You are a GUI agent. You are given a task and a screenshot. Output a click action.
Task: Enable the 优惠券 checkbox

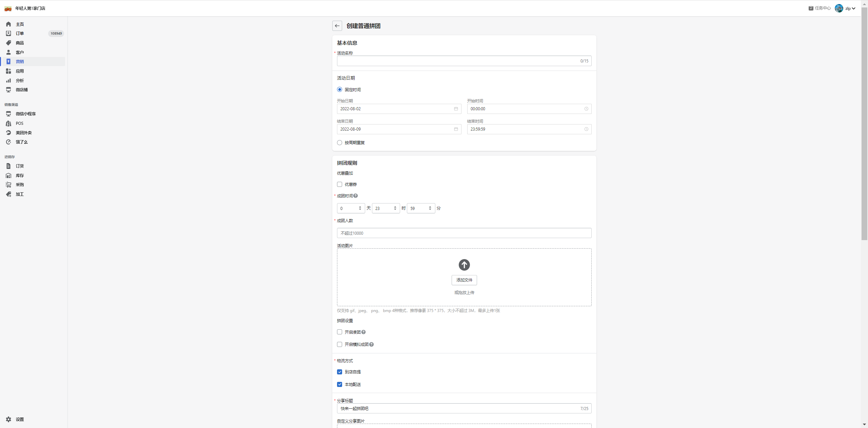click(x=339, y=184)
